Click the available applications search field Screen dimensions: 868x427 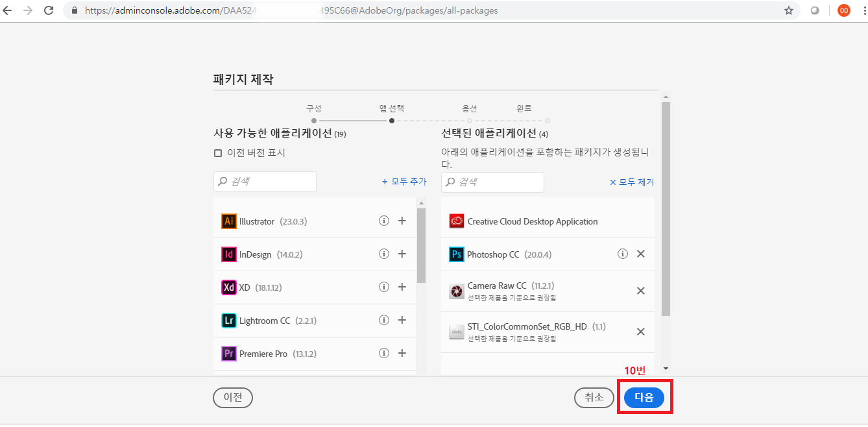pyautogui.click(x=265, y=182)
